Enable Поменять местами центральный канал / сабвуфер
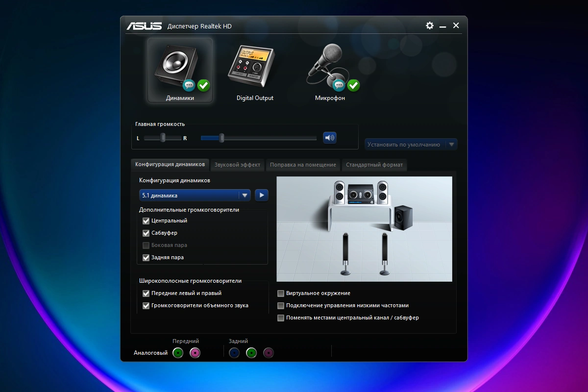588x392 pixels. coord(281,318)
